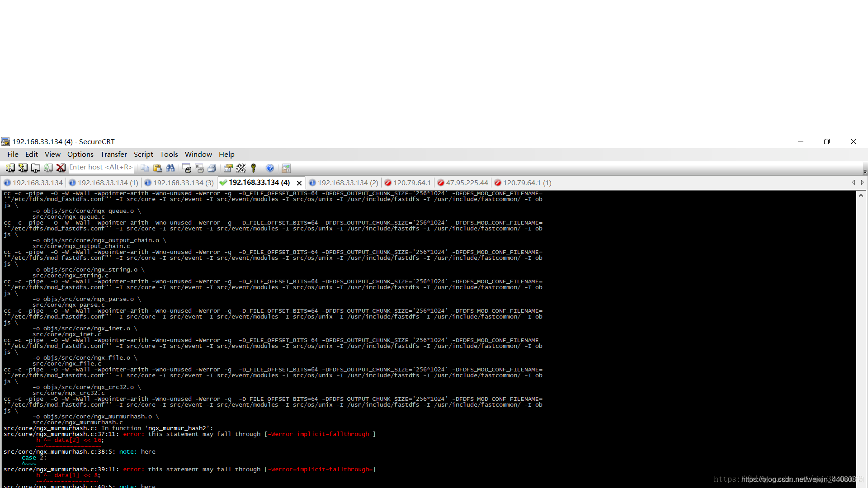Viewport: 868px width, 488px height.
Task: Click the Connect session toolbar icon
Action: point(10,168)
